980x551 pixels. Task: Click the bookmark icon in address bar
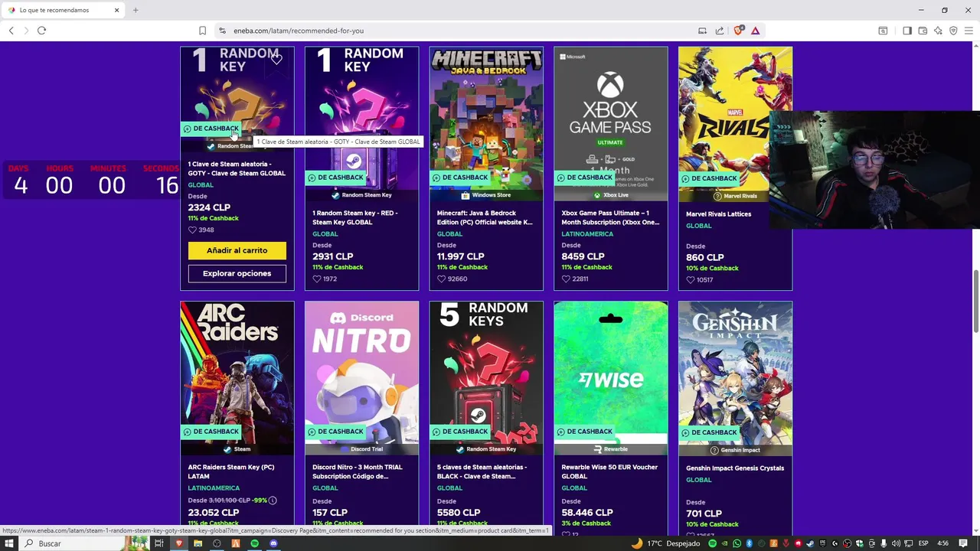202,31
